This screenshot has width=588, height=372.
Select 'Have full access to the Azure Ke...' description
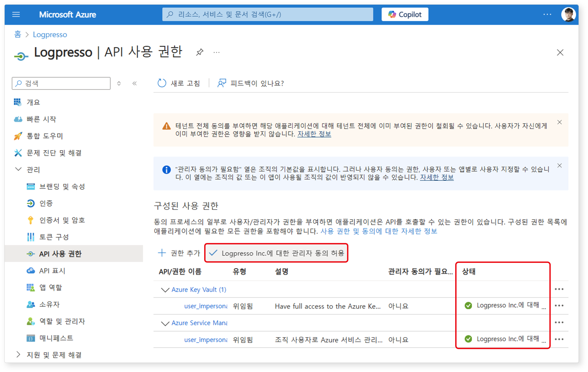click(x=328, y=306)
